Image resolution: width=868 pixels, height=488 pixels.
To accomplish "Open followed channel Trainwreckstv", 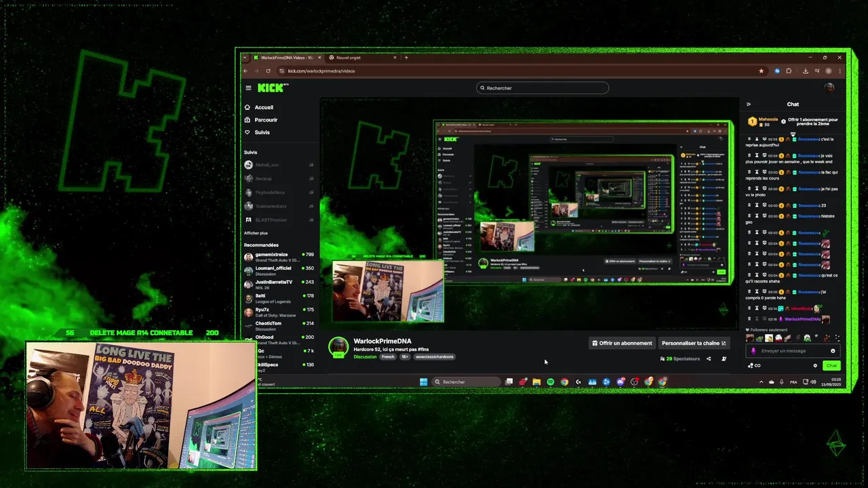I will click(279, 206).
